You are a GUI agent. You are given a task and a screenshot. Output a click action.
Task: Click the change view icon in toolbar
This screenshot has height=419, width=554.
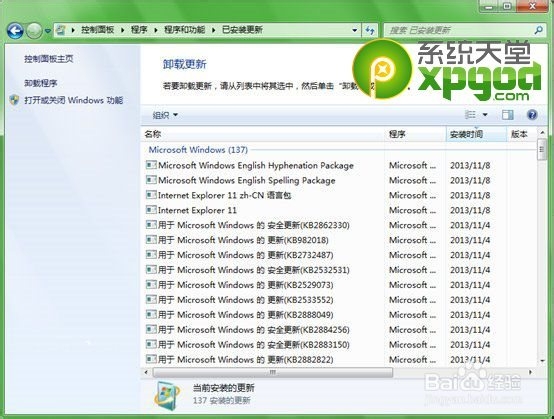coord(470,115)
